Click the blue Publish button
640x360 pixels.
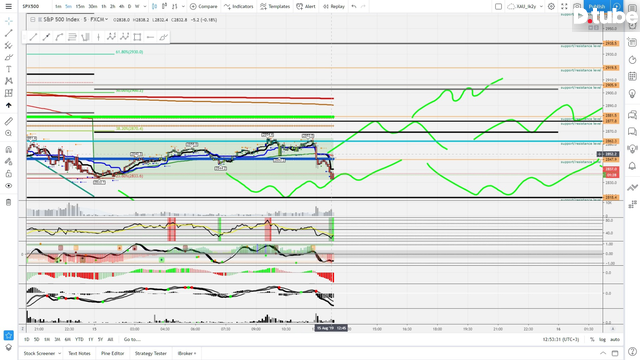pos(597,7)
